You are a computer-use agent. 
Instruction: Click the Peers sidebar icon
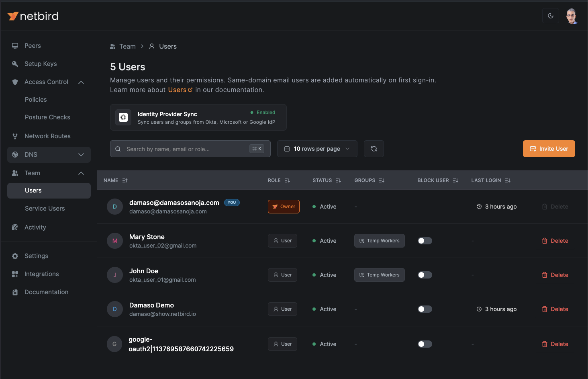[x=15, y=45]
